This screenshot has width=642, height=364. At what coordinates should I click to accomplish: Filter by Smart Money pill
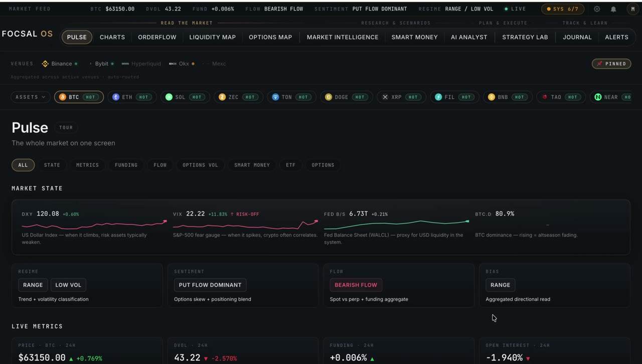[x=252, y=165]
